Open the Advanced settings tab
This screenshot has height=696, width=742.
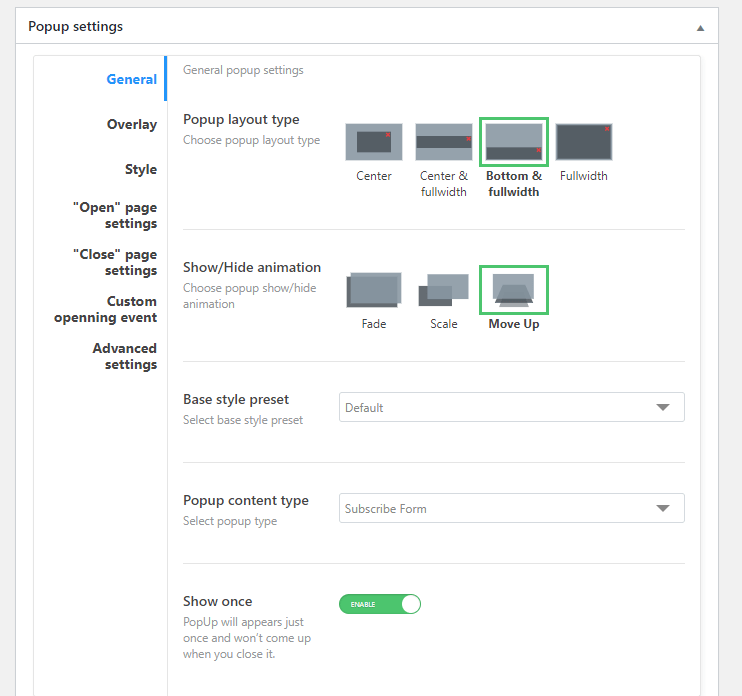[x=125, y=356]
